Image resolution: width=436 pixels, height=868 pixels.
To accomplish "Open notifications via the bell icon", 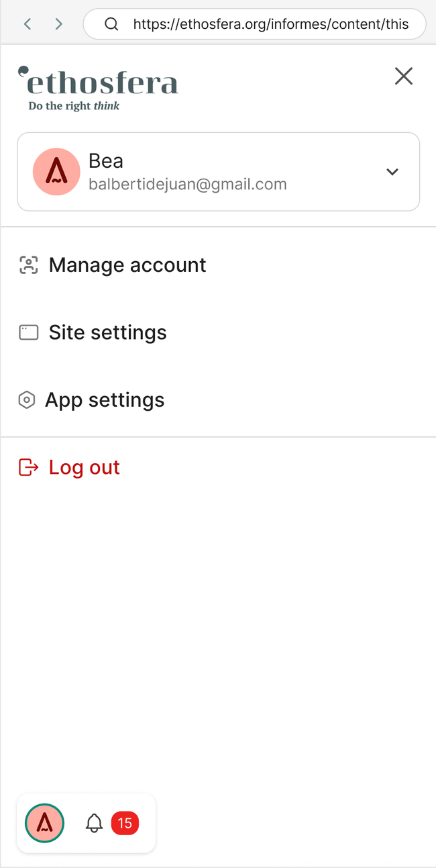I will 95,823.
